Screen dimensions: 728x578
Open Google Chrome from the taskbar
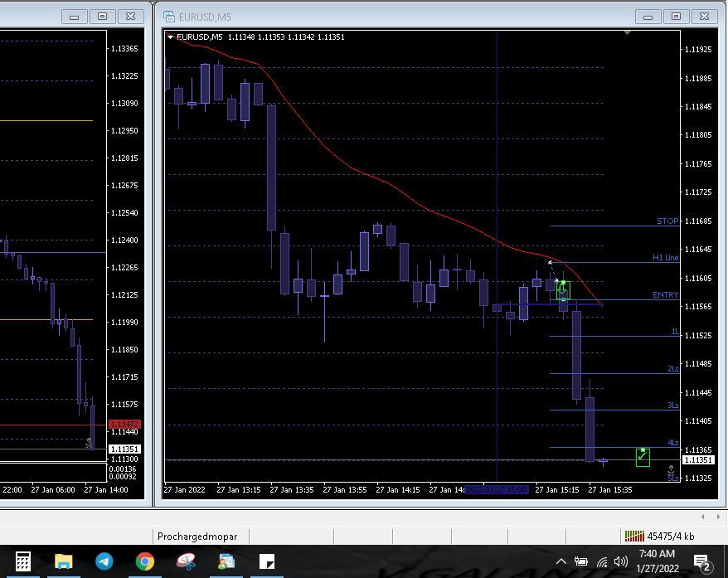[145, 561]
